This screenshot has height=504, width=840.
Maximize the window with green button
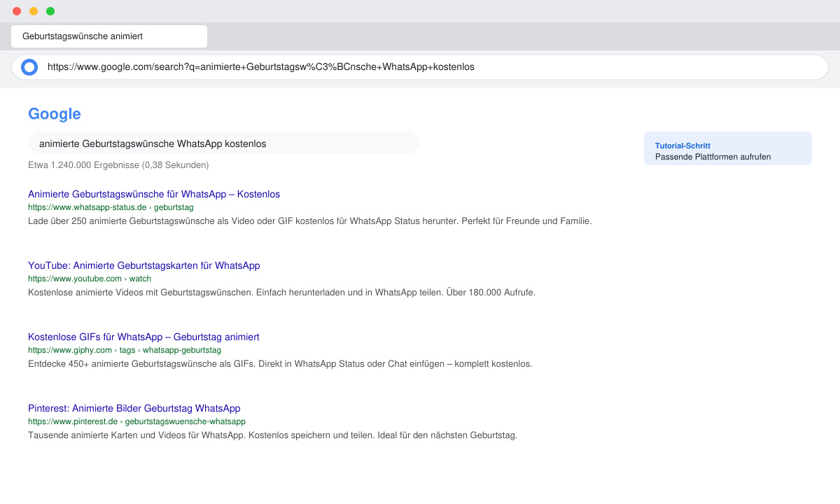coord(50,11)
